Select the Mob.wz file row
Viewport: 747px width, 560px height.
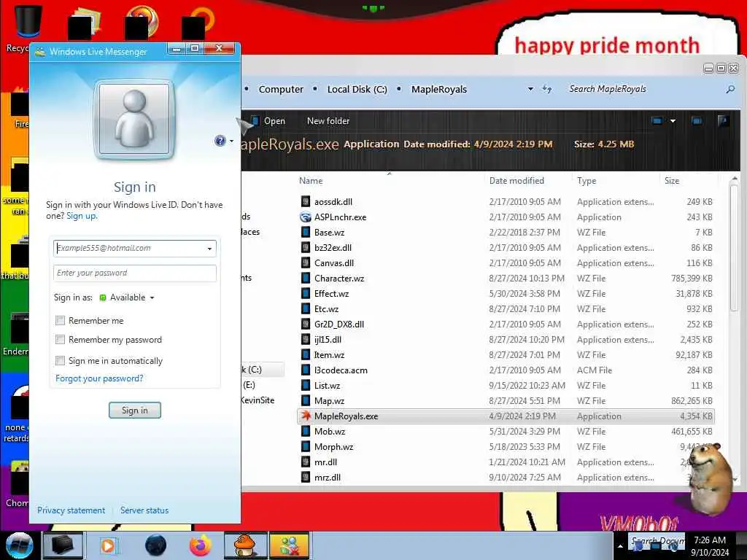[506, 432]
